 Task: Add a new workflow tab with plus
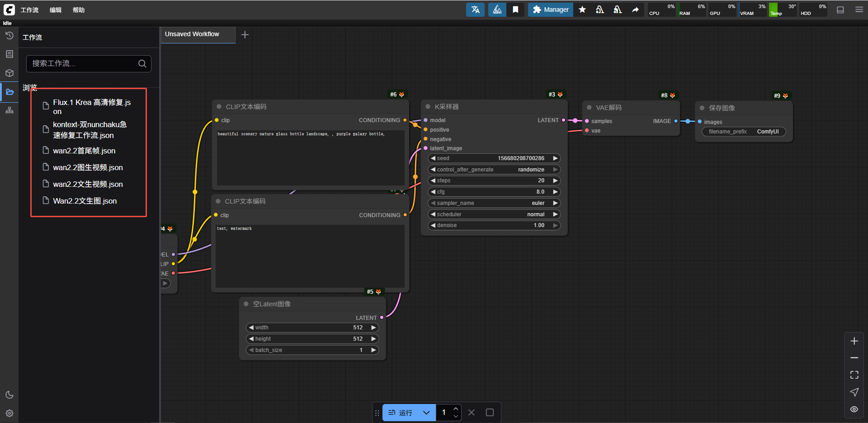click(x=245, y=35)
